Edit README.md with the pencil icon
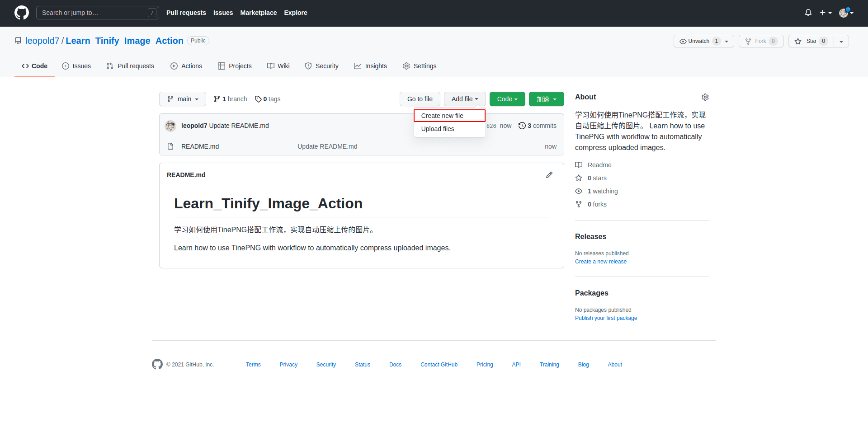This screenshot has width=868, height=427. 549,175
